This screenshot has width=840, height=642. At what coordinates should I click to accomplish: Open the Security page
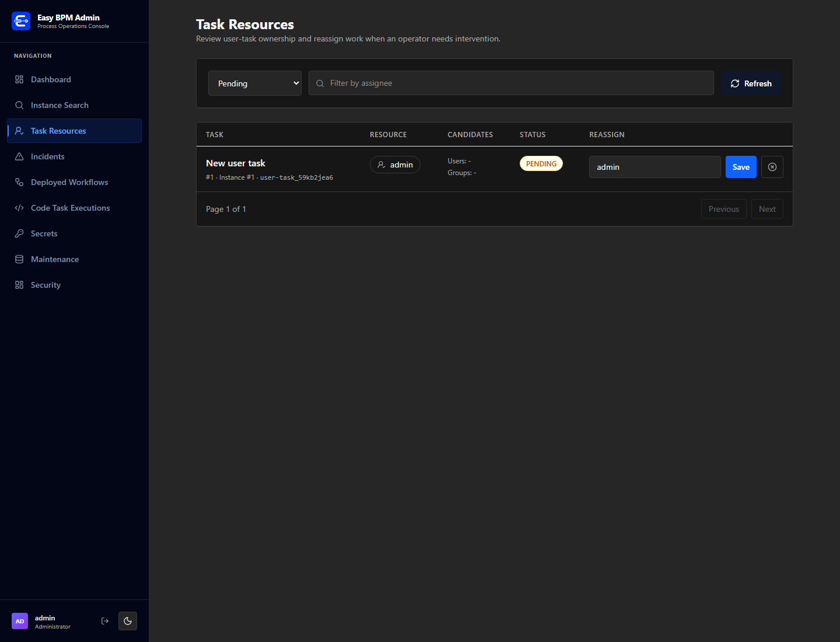[x=74, y=285]
